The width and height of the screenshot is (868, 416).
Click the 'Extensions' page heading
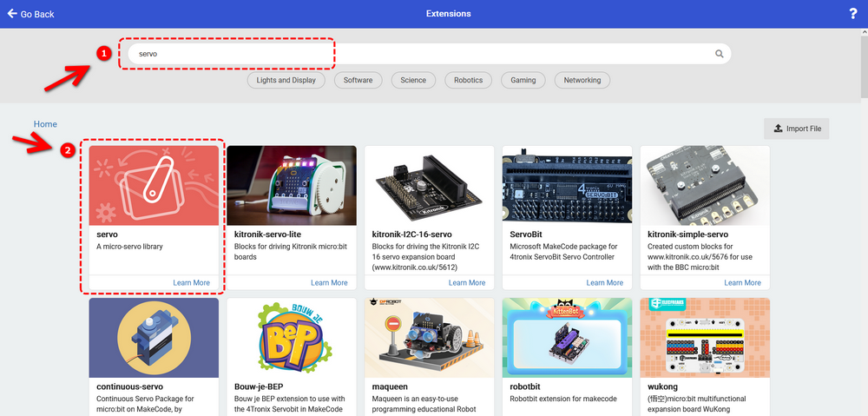pyautogui.click(x=449, y=14)
